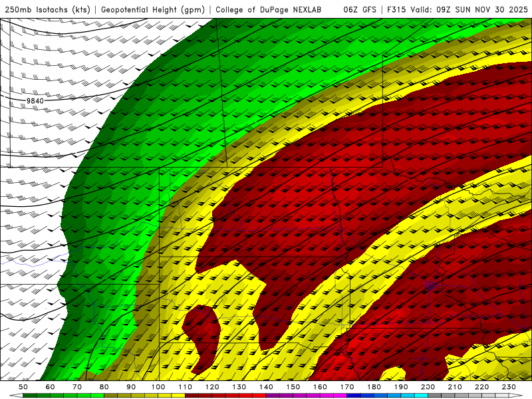Click the bright yellow swatch left of the 110 tick

tap(178, 396)
